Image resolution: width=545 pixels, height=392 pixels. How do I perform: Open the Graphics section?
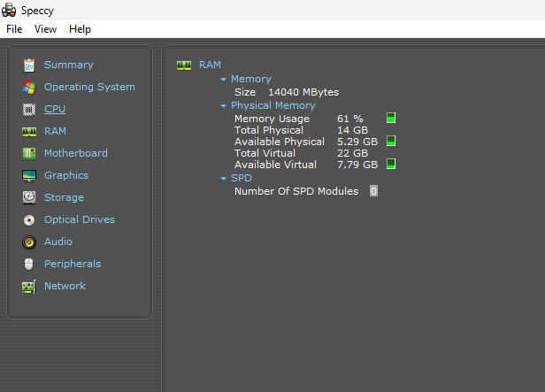click(x=66, y=175)
